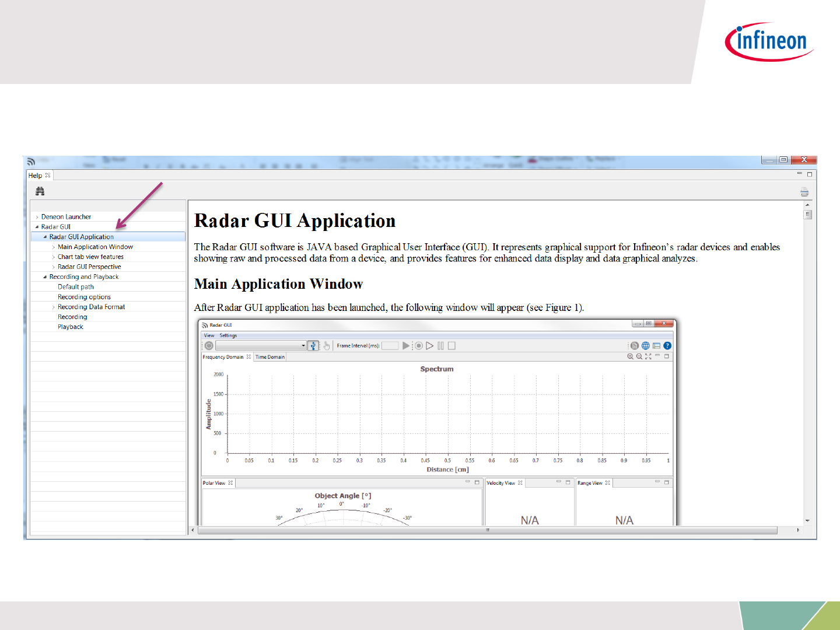840x630 pixels.
Task: Switch to the Frequency Domain tab
Action: (x=223, y=357)
